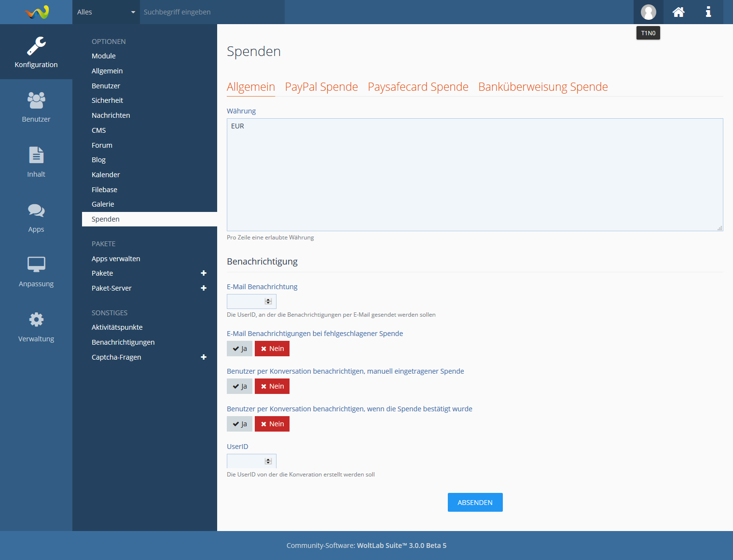Click the Währung currency text area

tap(474, 175)
